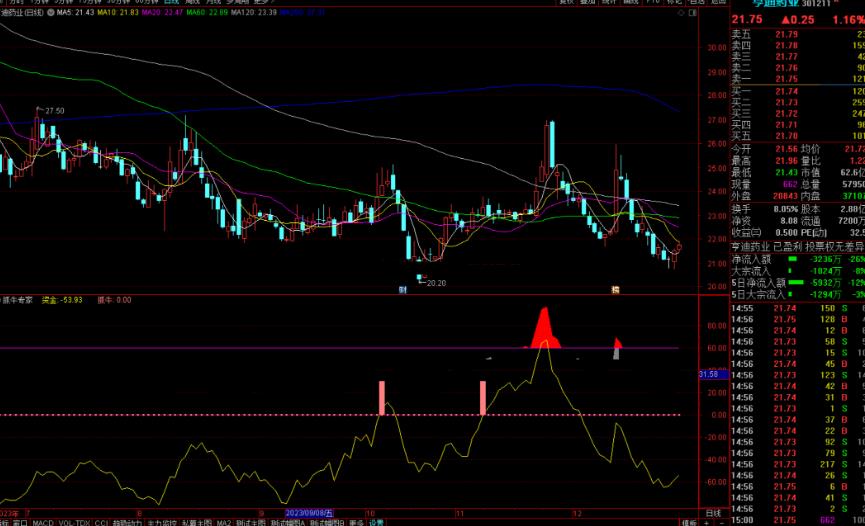Click the 27.50 high price marker

(x=55, y=111)
